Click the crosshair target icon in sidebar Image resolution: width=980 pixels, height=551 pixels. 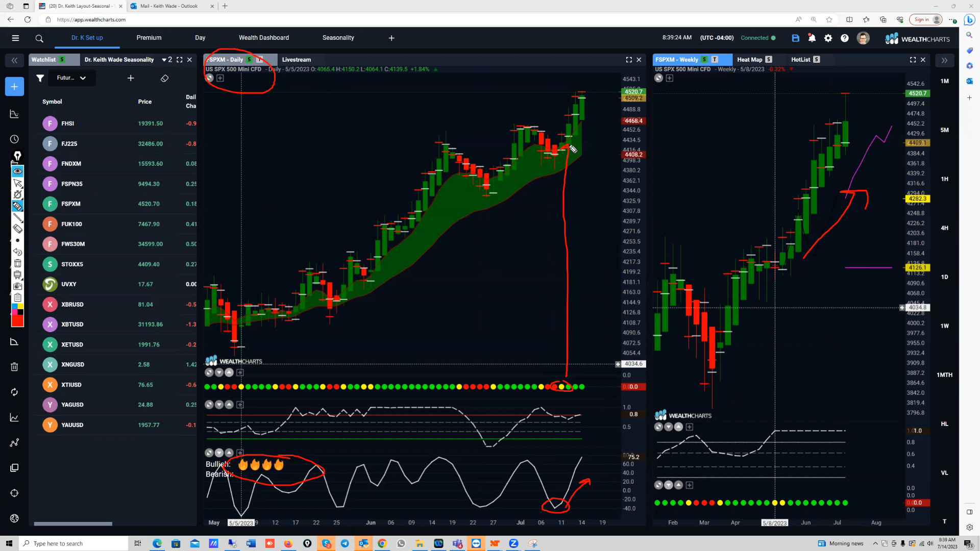pos(14,493)
